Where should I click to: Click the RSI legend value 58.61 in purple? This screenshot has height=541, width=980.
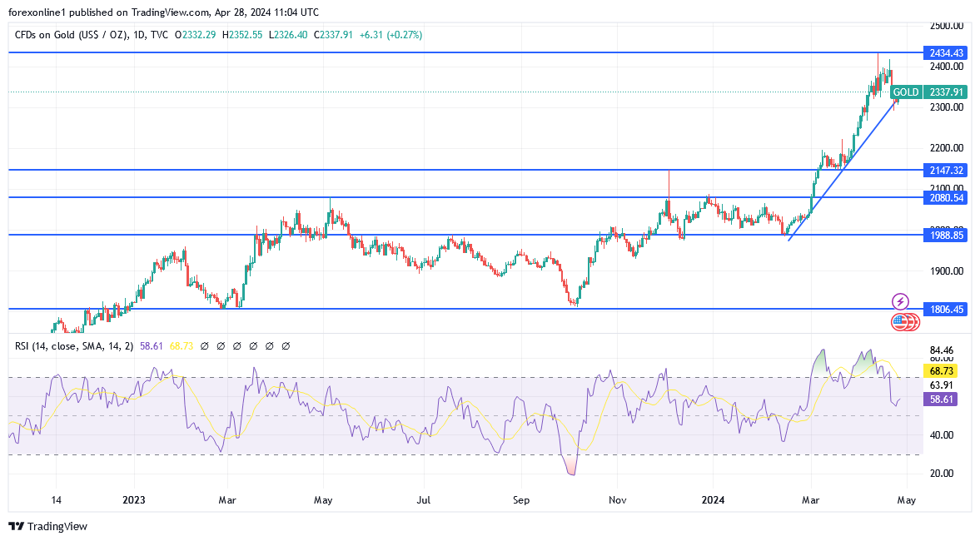(x=152, y=346)
